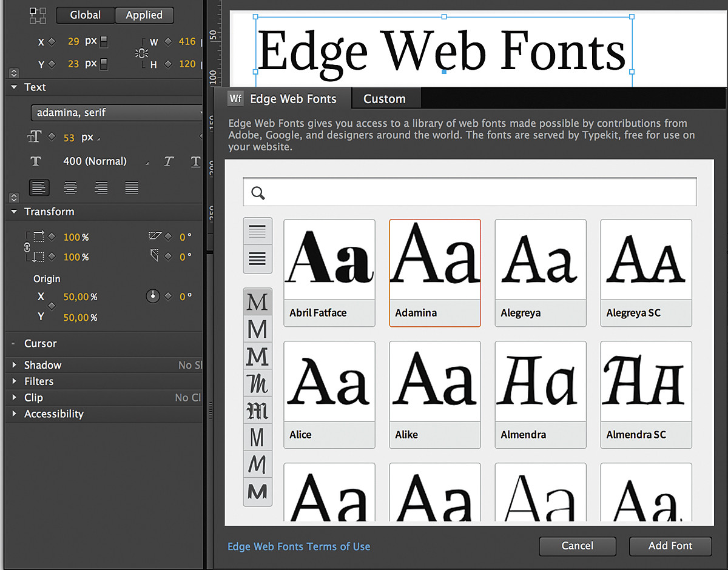Click the vertical skew icon
Viewport: 728px width, 570px height.
[155, 256]
